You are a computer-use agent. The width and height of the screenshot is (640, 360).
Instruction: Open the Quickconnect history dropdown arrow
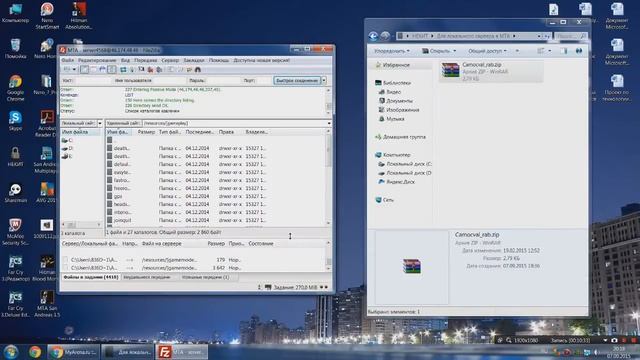324,80
